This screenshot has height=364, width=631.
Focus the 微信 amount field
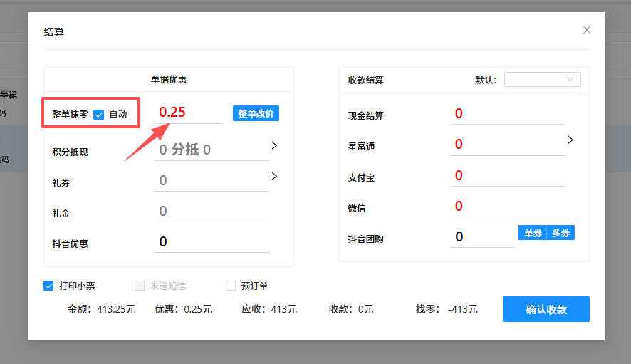point(508,207)
